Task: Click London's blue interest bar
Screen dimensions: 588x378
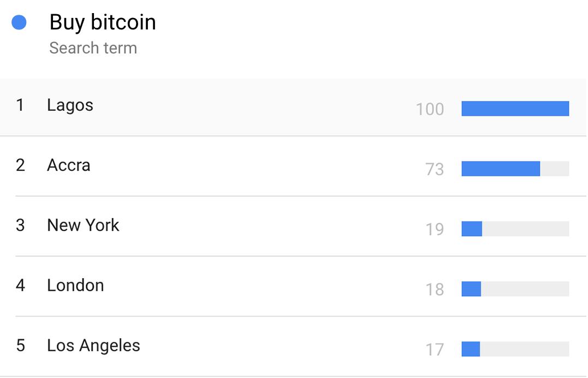Action: tap(471, 289)
